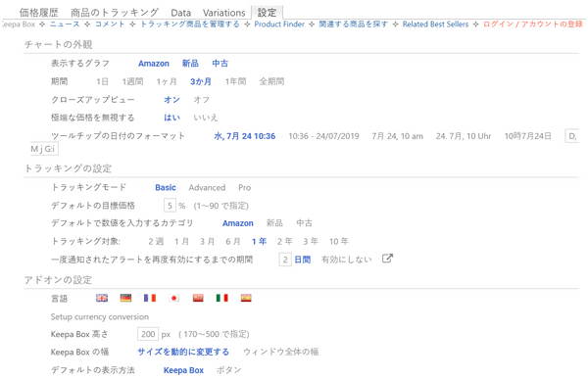The width and height of the screenshot is (588, 380).
Task: Select the Chinese language flag
Action: (x=198, y=298)
